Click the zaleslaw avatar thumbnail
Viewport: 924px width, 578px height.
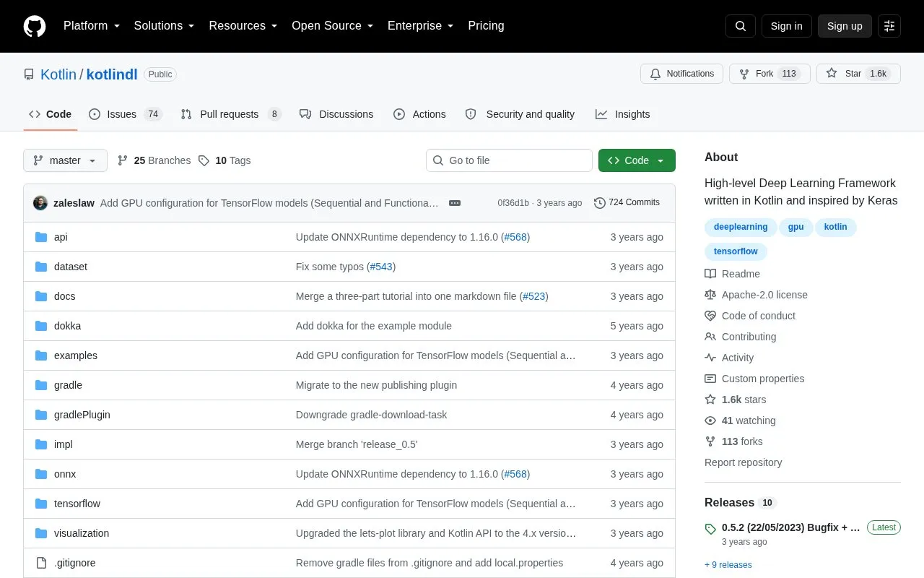point(40,203)
